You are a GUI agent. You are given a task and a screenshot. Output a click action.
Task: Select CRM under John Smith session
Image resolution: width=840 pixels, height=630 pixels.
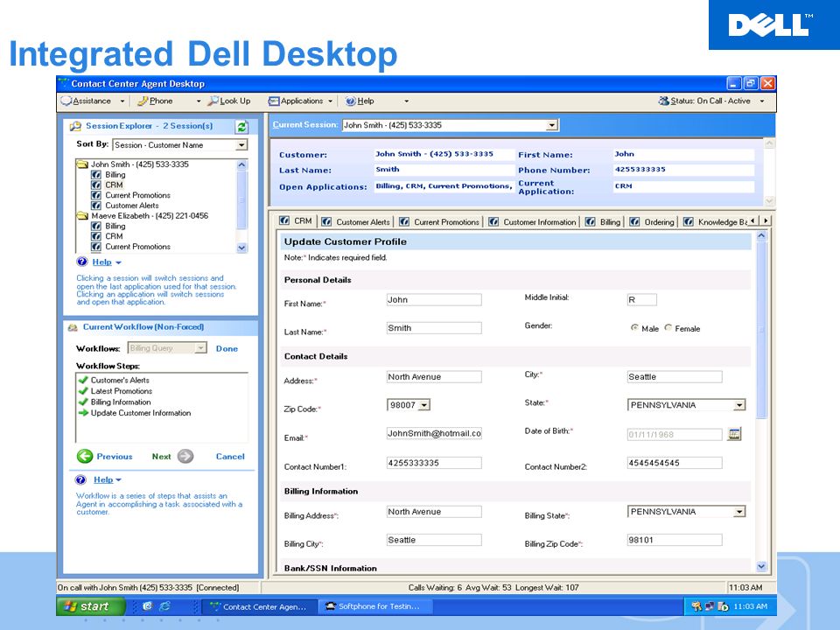pyautogui.click(x=114, y=185)
